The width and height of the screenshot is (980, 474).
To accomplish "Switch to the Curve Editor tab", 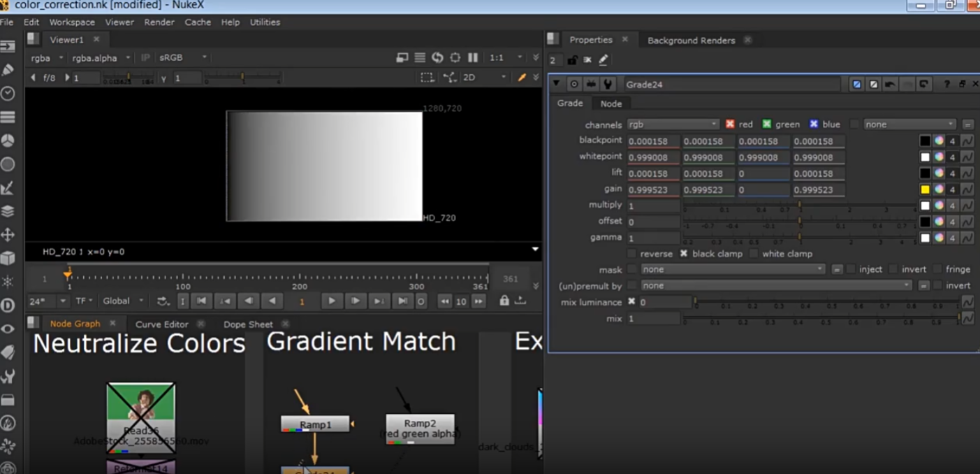I will (161, 324).
